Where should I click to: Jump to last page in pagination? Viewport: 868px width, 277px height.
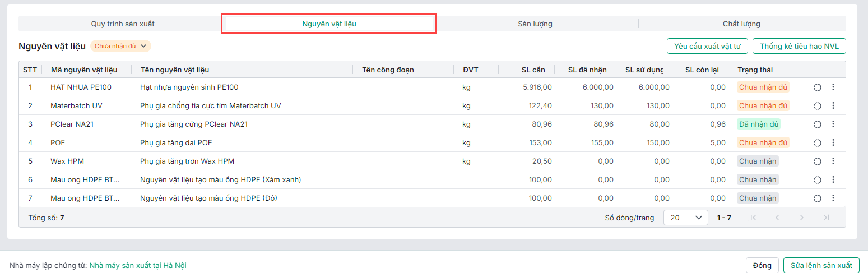pos(826,218)
